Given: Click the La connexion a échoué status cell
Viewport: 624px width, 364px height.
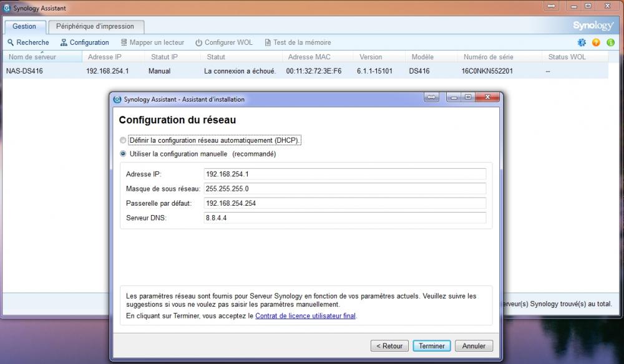Looking at the screenshot, I should point(240,71).
